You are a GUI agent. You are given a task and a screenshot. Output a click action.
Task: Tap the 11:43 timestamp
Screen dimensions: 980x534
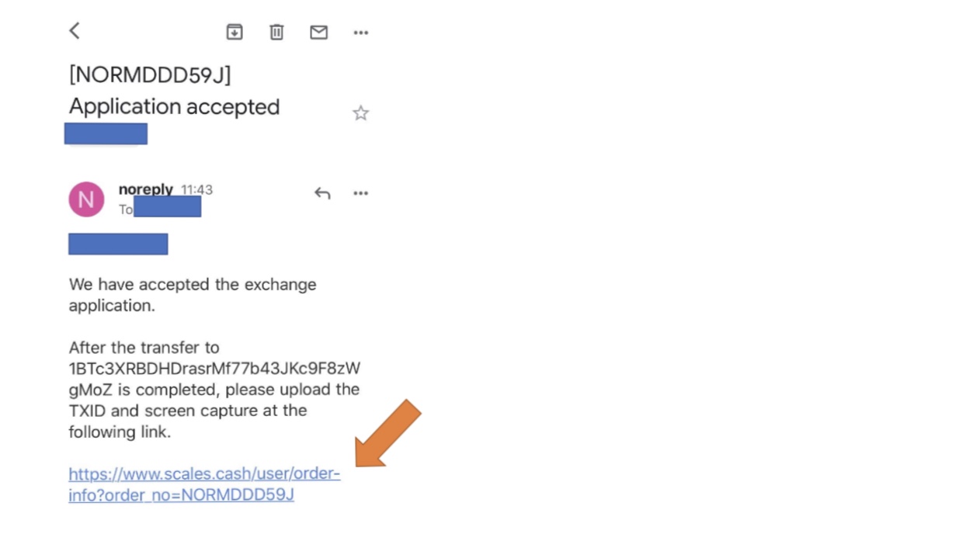click(x=196, y=189)
